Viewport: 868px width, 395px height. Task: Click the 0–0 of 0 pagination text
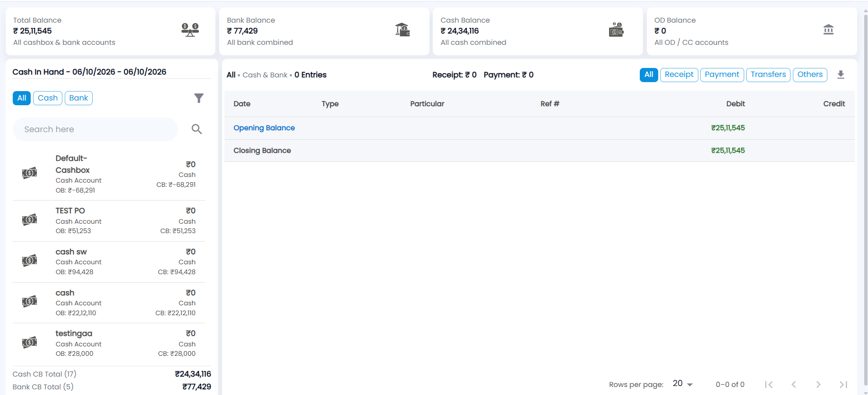pos(730,385)
